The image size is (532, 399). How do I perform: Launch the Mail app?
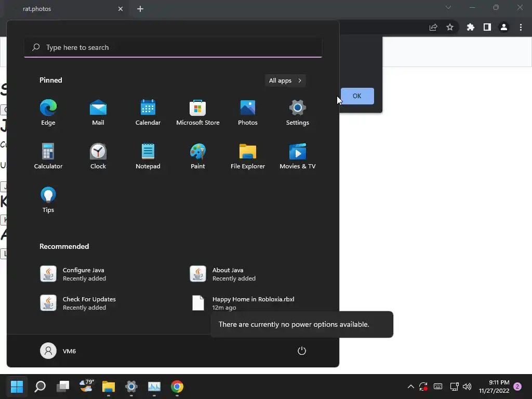pyautogui.click(x=98, y=113)
